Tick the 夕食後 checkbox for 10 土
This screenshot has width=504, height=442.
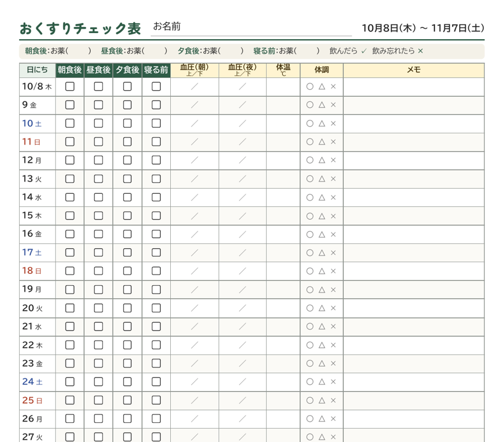click(127, 123)
